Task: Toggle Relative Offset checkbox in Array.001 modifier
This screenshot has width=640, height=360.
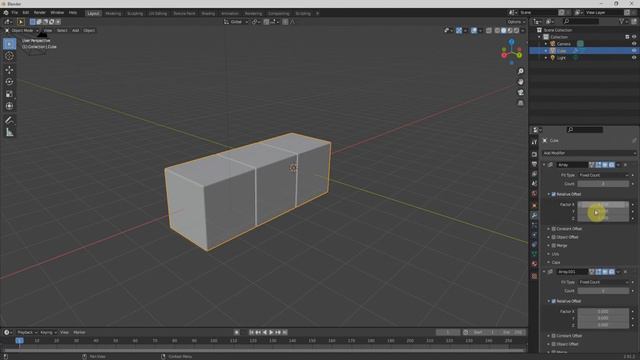Action: (x=554, y=301)
